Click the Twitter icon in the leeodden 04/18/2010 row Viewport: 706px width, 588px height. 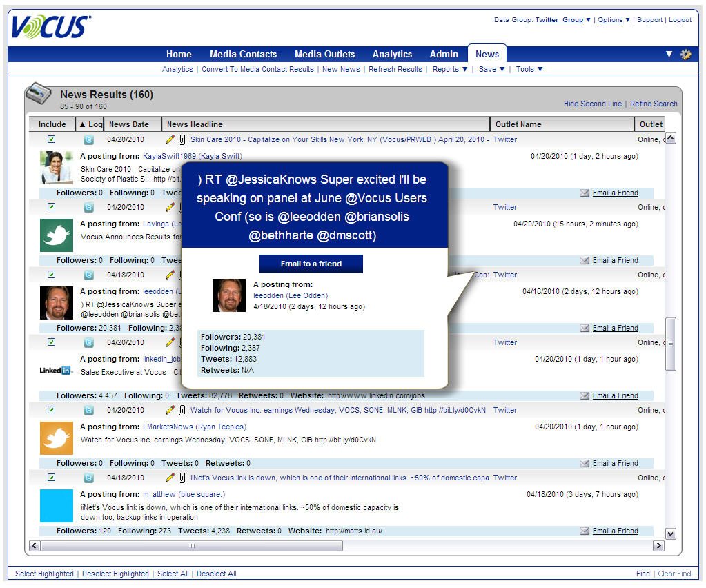[89, 275]
